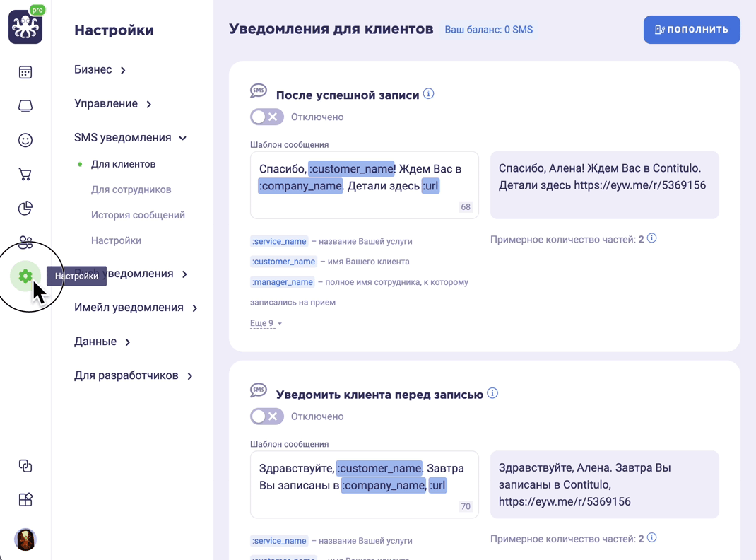The image size is (756, 560).
Task: Click the character counter 70
Action: [466, 506]
